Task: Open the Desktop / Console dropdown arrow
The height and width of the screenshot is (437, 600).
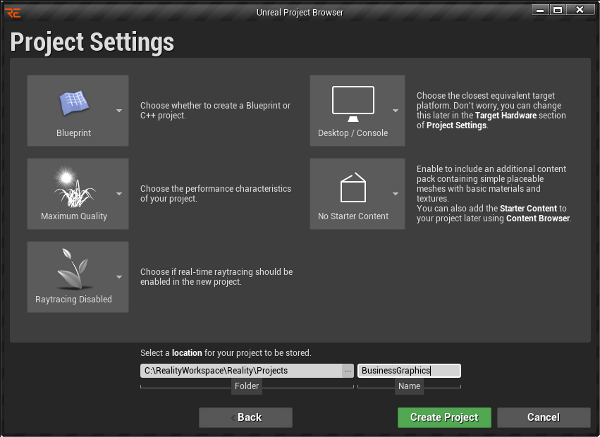Action: (396, 110)
